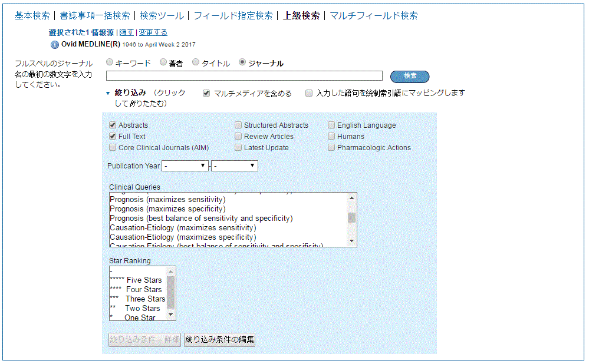This screenshot has width=589, height=364.
Task: Check the Latest Update checkbox
Action: click(x=238, y=147)
